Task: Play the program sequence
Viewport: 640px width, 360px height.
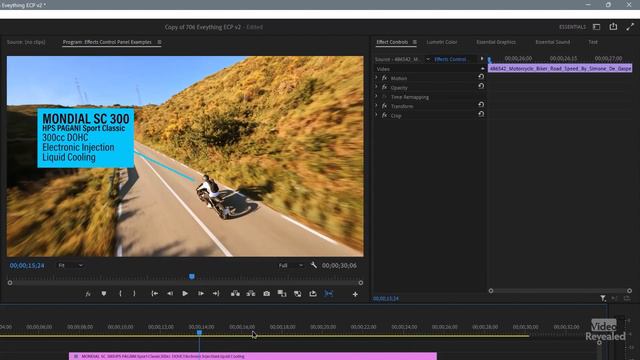Action: 185,293
